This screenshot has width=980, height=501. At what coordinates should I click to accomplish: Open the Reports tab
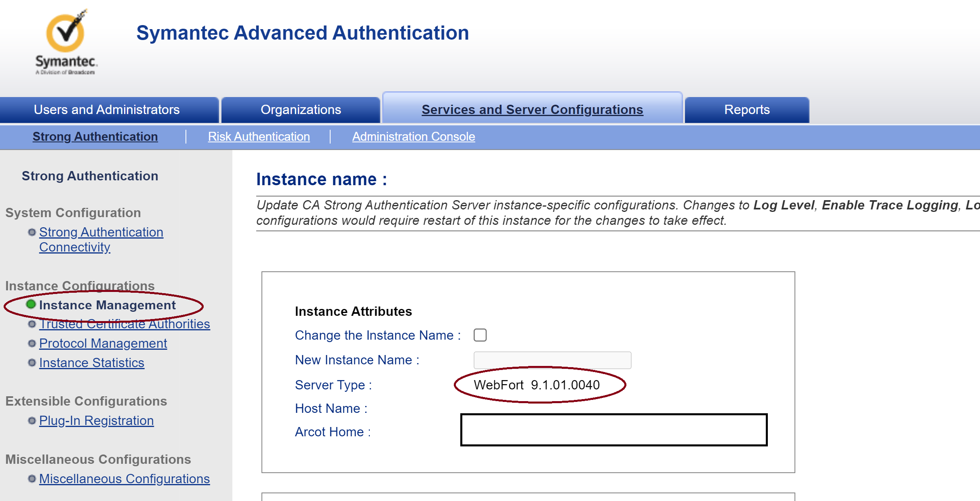coord(746,110)
